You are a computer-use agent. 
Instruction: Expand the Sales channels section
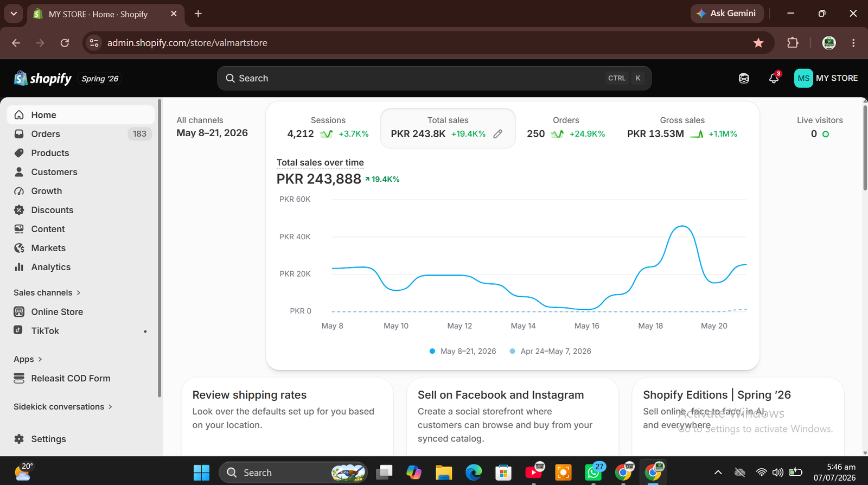click(47, 292)
